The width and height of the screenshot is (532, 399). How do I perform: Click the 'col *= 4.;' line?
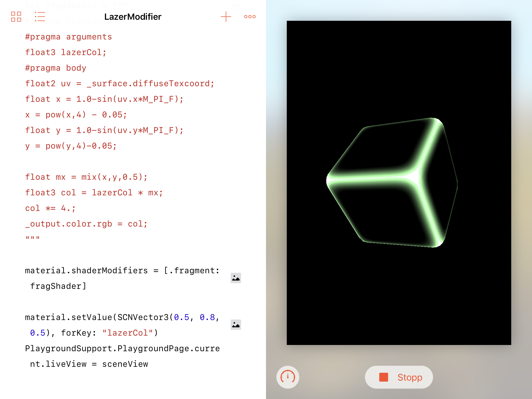[50, 208]
